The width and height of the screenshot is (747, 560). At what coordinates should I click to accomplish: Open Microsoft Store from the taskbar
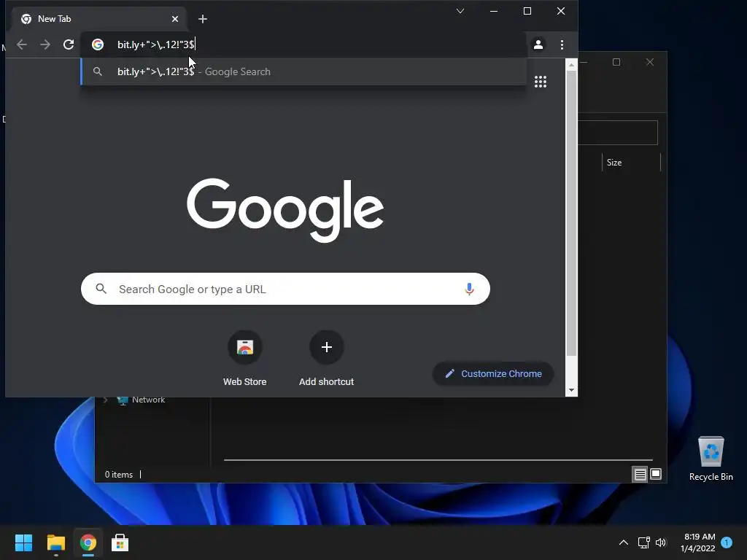tap(120, 542)
